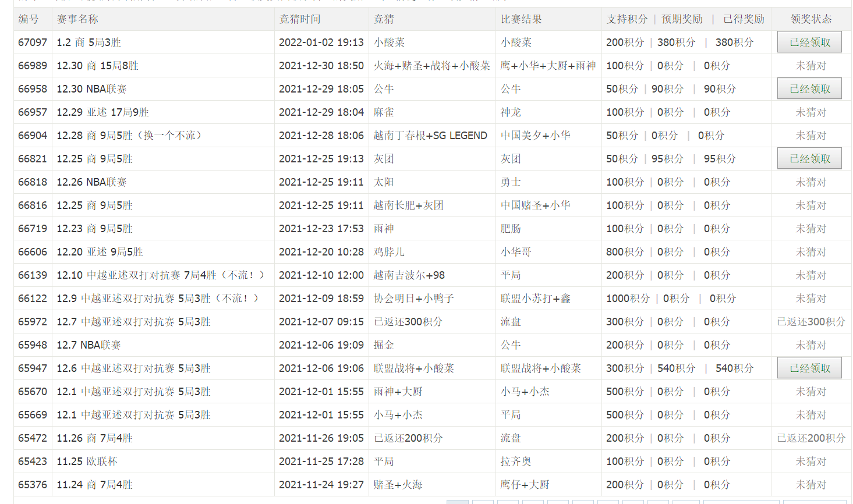Click 已经领取 button for entry 65947
853x504 pixels.
coord(809,368)
